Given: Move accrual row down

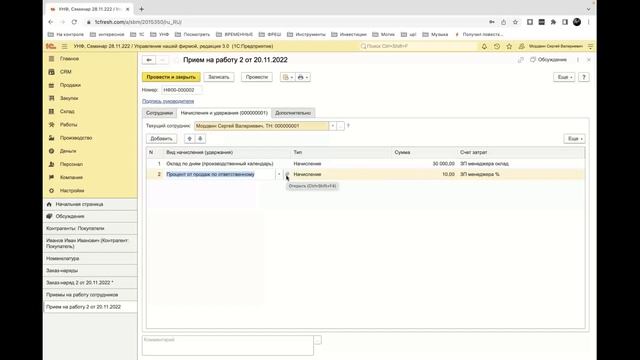Looking at the screenshot, I should [200, 139].
